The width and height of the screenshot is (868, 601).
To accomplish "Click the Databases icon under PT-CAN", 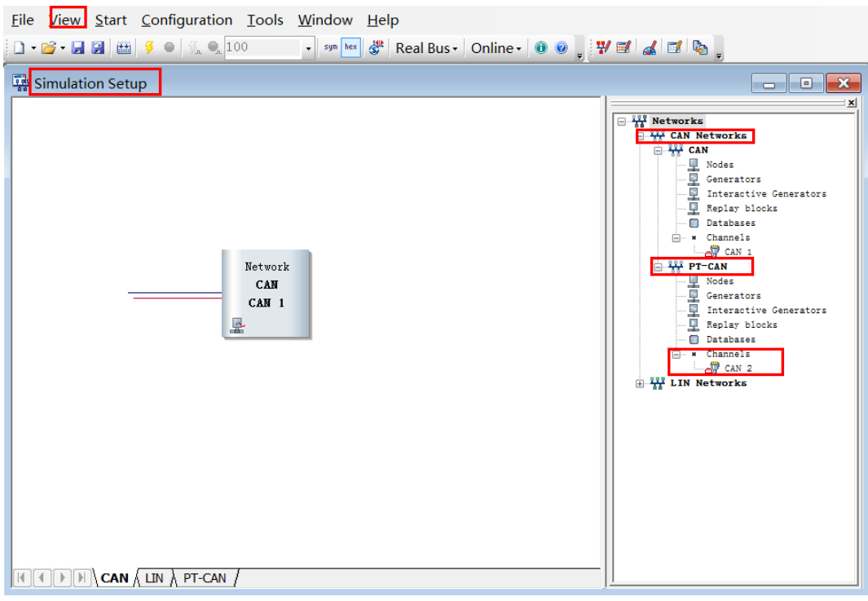I will pos(694,339).
